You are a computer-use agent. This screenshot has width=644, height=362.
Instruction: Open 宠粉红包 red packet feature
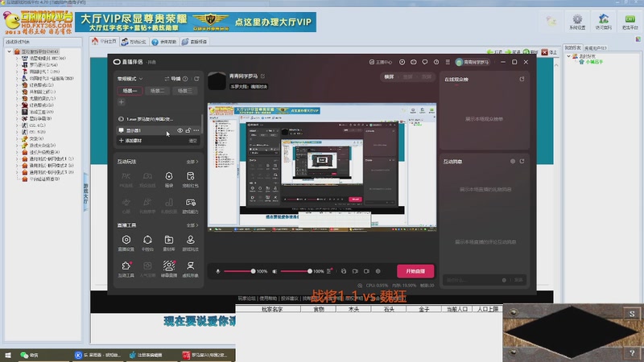point(190,179)
